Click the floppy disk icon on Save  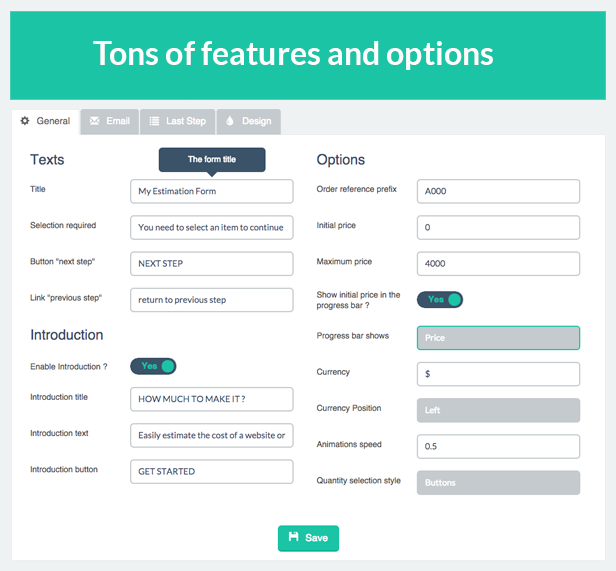click(x=293, y=537)
